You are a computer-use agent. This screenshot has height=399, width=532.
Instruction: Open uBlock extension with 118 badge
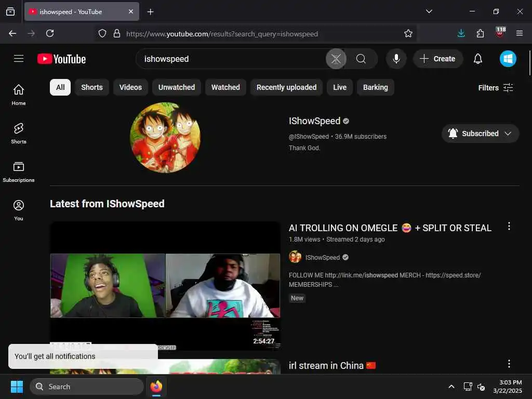500,33
